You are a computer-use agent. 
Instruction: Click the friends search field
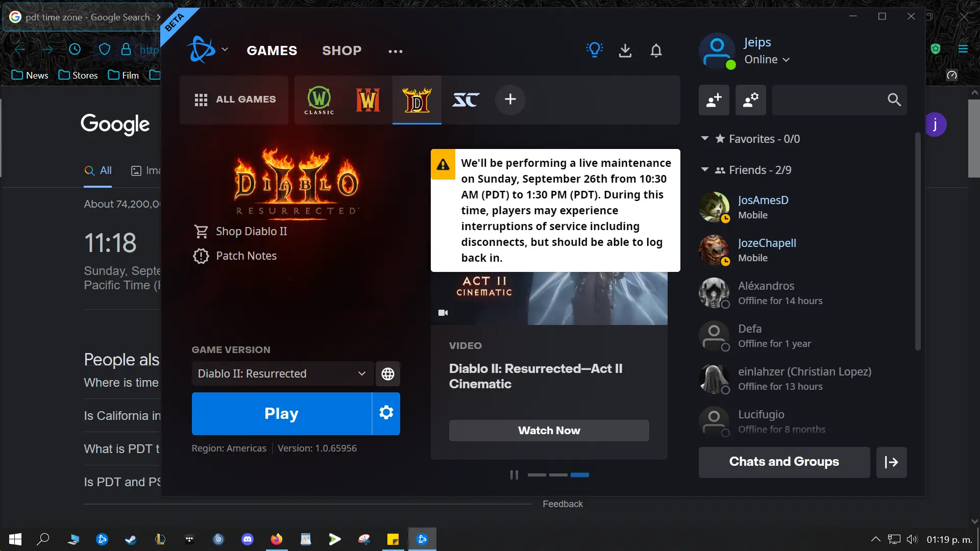839,100
